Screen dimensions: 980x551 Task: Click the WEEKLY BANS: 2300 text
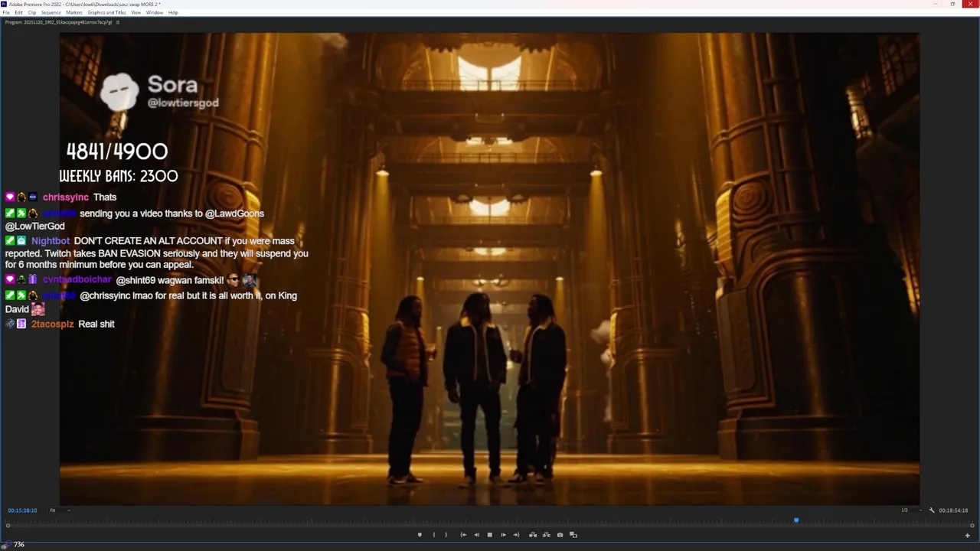pos(119,176)
